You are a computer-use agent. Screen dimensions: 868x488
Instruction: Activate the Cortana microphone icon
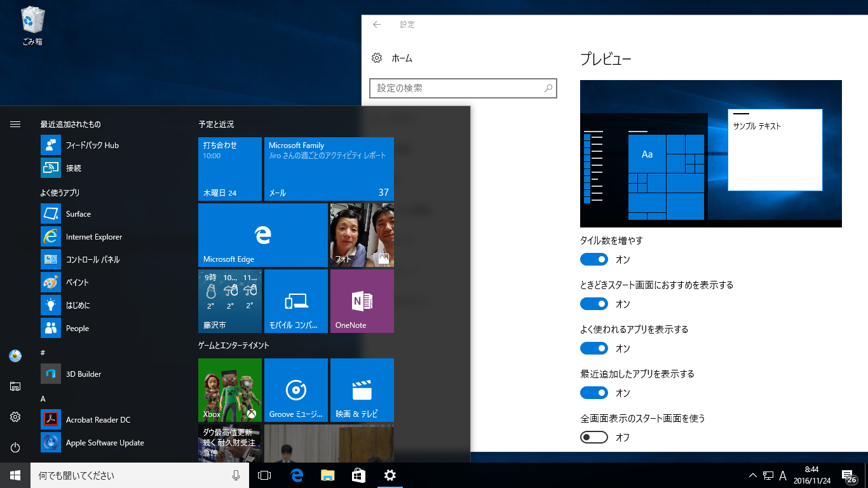click(x=236, y=475)
